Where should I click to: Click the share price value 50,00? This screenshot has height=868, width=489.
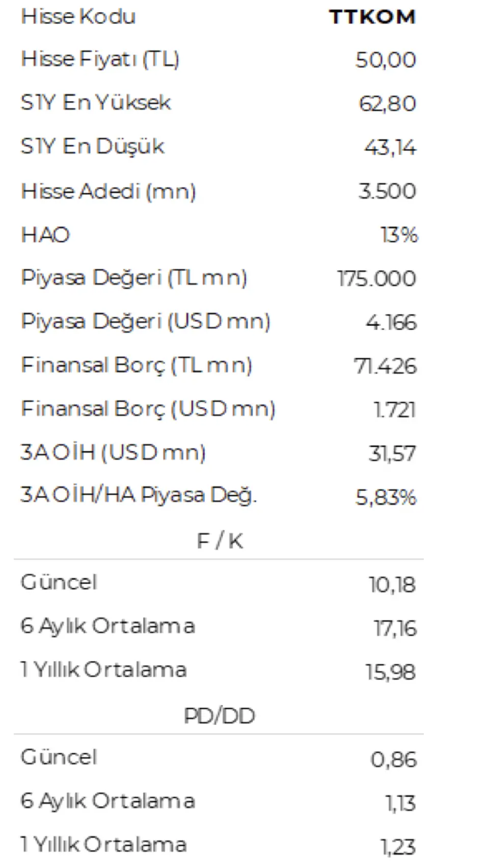(386, 60)
